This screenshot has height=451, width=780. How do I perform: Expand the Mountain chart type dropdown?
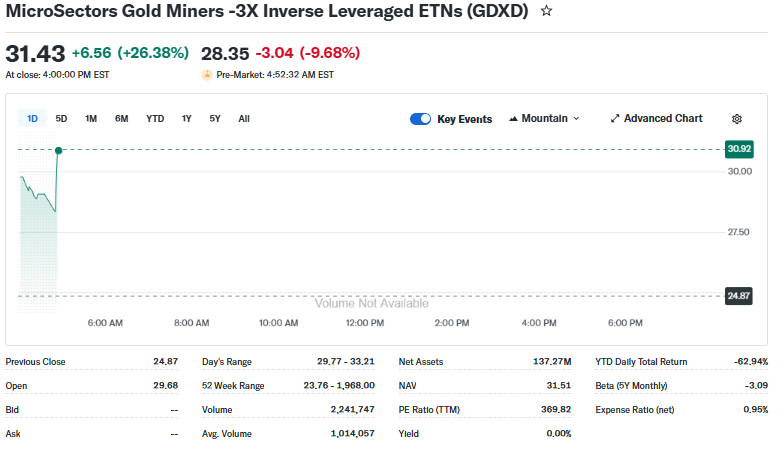(x=575, y=119)
